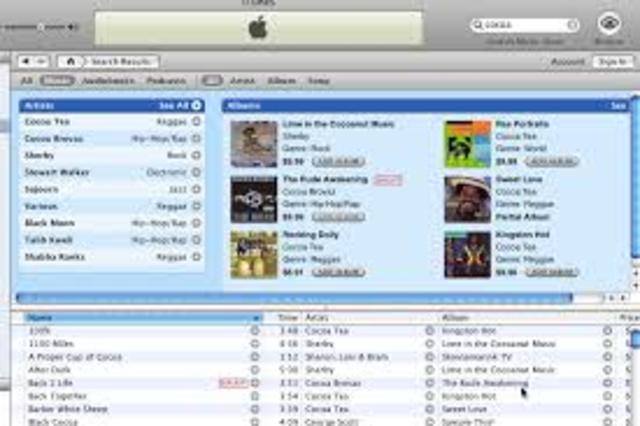Open the Sweet Love album cover
640x426 pixels.
coord(467,199)
